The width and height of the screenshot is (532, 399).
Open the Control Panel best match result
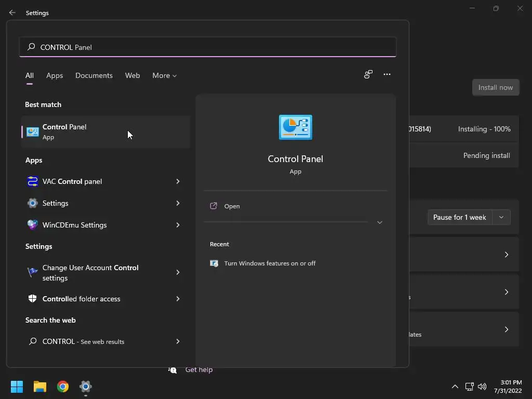click(x=105, y=131)
